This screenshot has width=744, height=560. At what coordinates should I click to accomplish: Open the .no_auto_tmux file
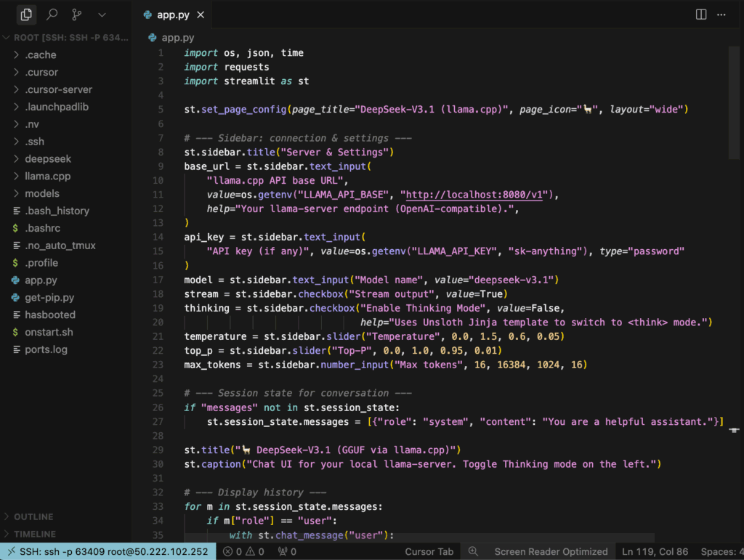(x=66, y=245)
